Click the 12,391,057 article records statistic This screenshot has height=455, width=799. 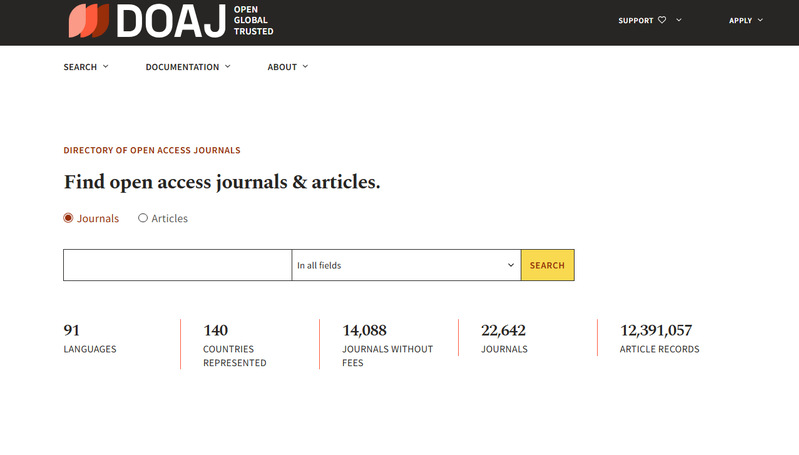(x=656, y=331)
